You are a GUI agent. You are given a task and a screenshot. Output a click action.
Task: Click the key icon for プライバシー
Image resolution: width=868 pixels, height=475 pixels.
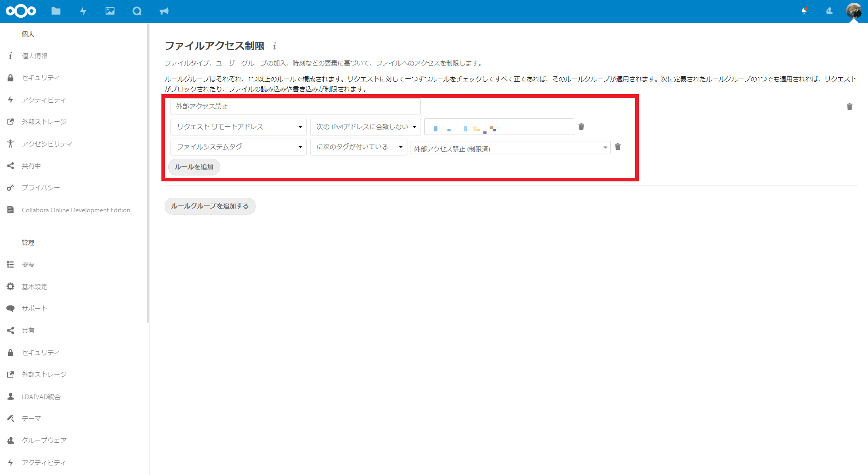[10, 188]
